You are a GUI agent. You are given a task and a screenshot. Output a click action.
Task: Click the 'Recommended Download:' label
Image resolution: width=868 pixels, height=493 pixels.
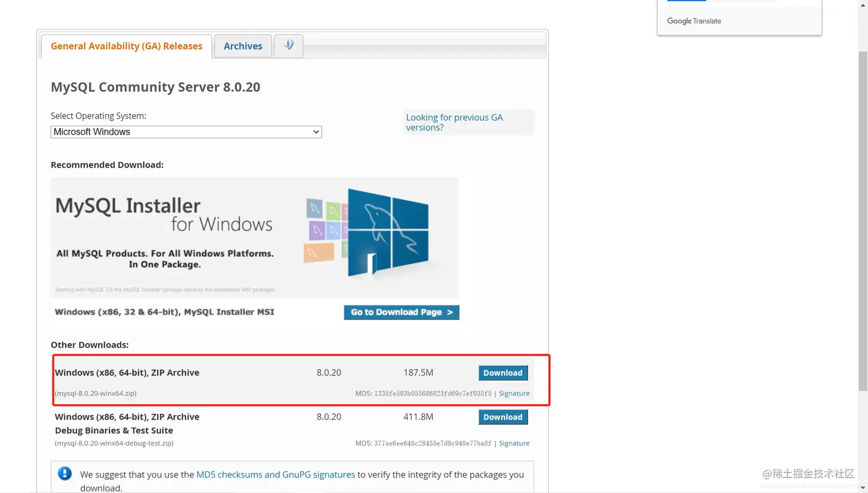pyautogui.click(x=107, y=165)
